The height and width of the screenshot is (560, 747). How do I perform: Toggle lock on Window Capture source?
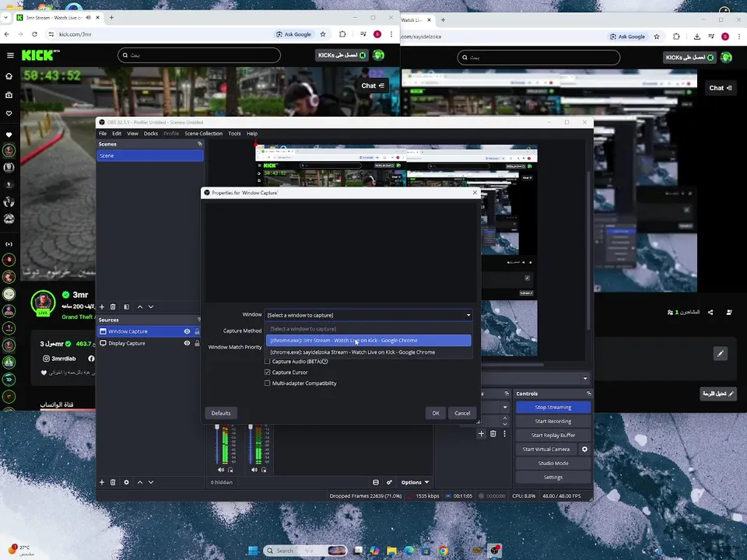(197, 331)
